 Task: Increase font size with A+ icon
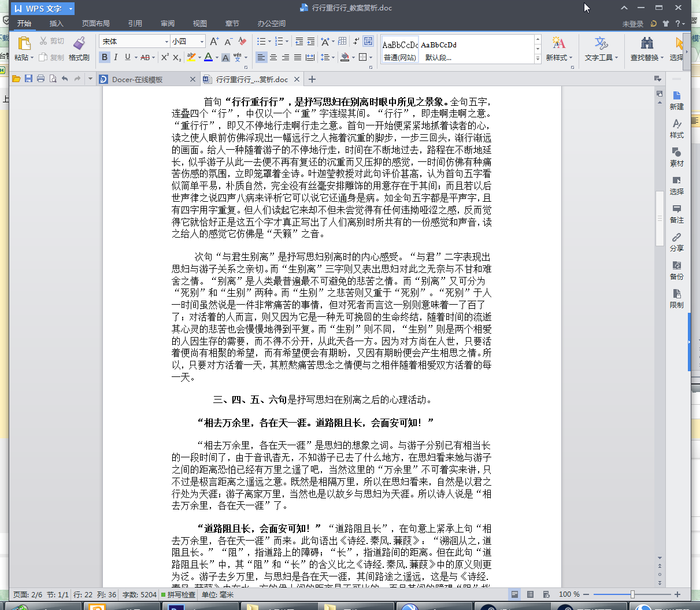pyautogui.click(x=214, y=41)
